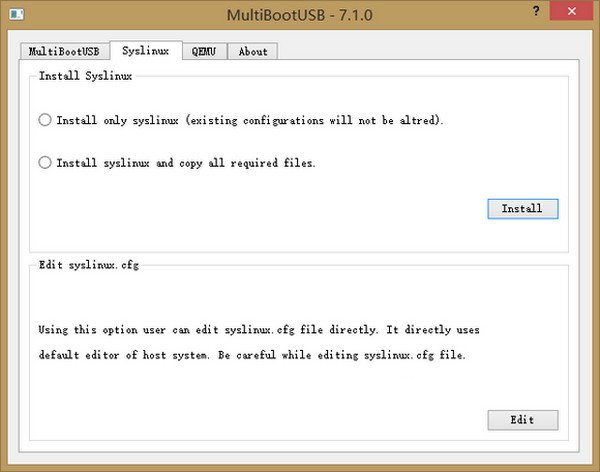Switch to the MultiBootUSB tab
Viewport: 600px width, 472px height.
click(65, 51)
